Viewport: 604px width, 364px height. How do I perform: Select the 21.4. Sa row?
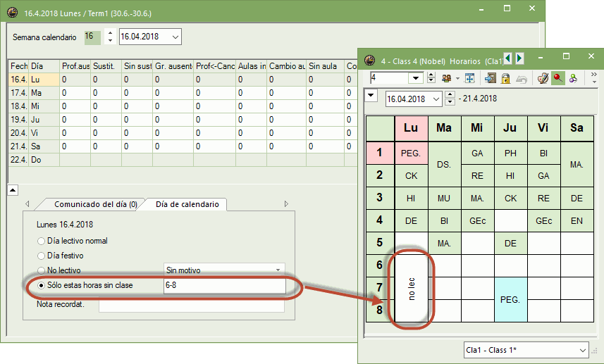(x=183, y=146)
